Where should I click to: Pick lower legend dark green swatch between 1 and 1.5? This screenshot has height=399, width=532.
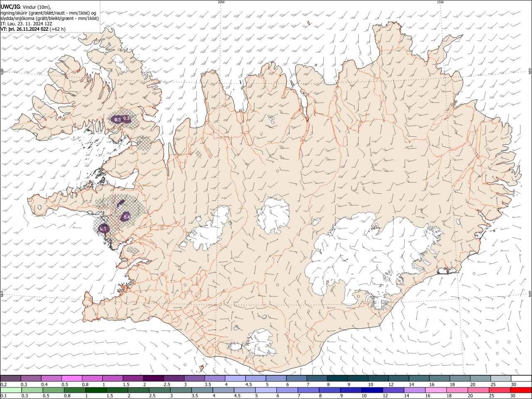[96, 390]
